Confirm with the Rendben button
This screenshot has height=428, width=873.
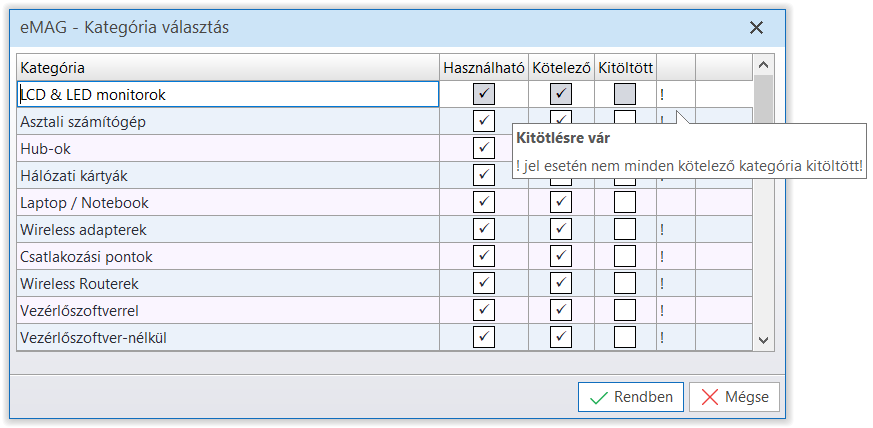point(631,397)
